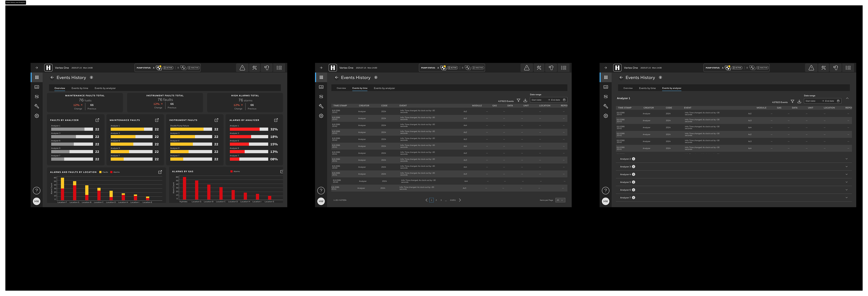The width and height of the screenshot is (868, 296).
Task: Expand the Alarms by Analyzer card icon
Action: tap(276, 120)
